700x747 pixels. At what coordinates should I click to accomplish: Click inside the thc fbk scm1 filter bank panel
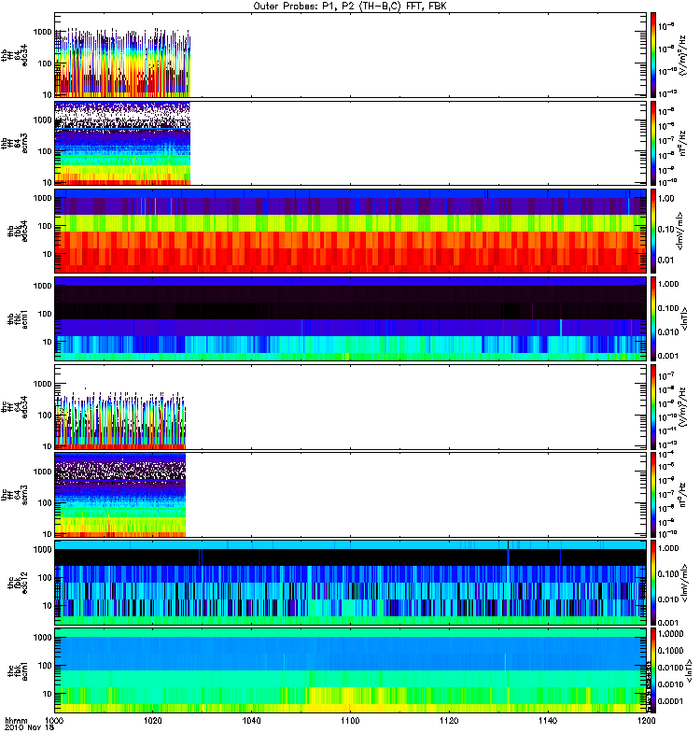click(351, 670)
